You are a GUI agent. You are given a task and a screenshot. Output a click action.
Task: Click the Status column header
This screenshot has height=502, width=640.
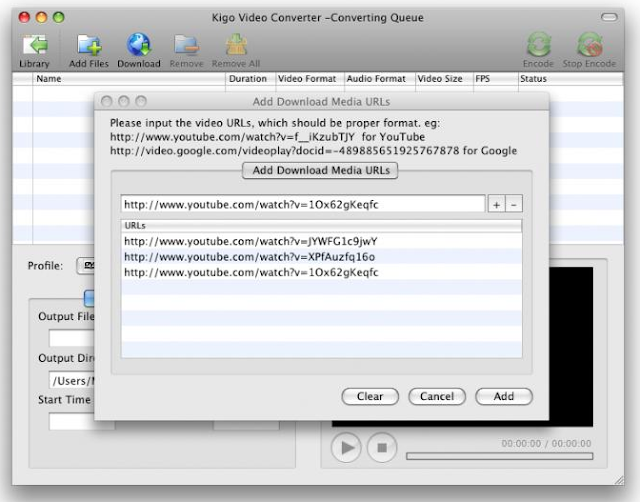tap(570, 79)
